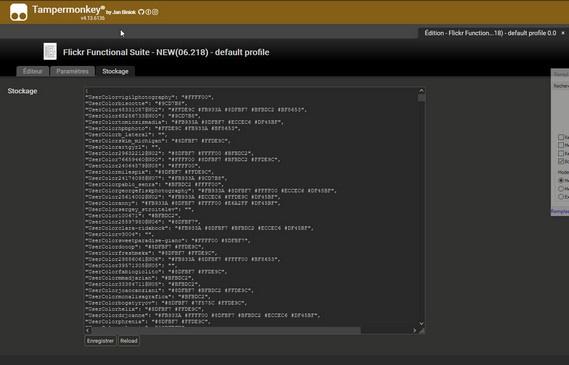Viewport: 569px width, 365px height.
Task: Click the Reload button
Action: (x=129, y=341)
